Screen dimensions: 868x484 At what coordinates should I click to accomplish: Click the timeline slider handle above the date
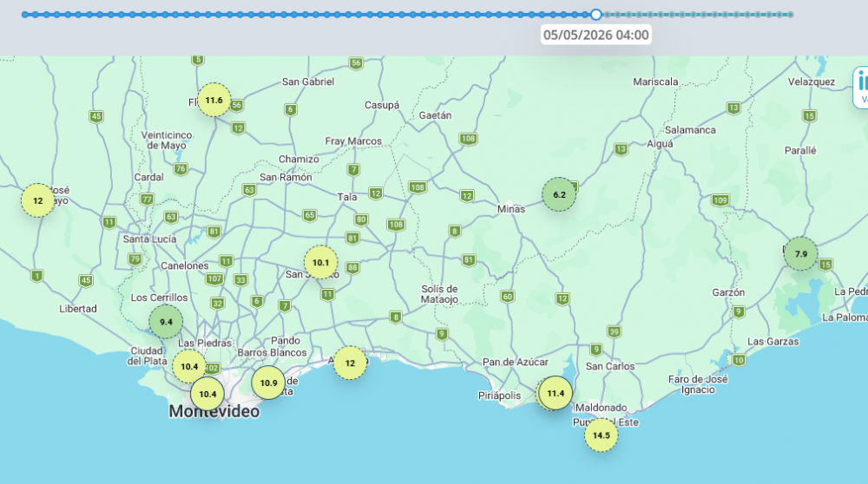[595, 15]
